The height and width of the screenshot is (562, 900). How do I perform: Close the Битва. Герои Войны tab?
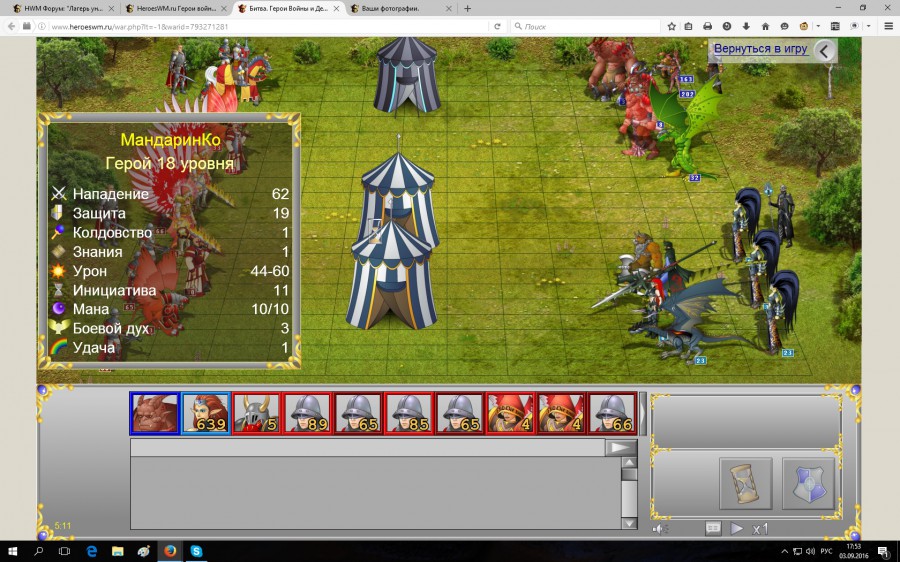click(x=336, y=9)
